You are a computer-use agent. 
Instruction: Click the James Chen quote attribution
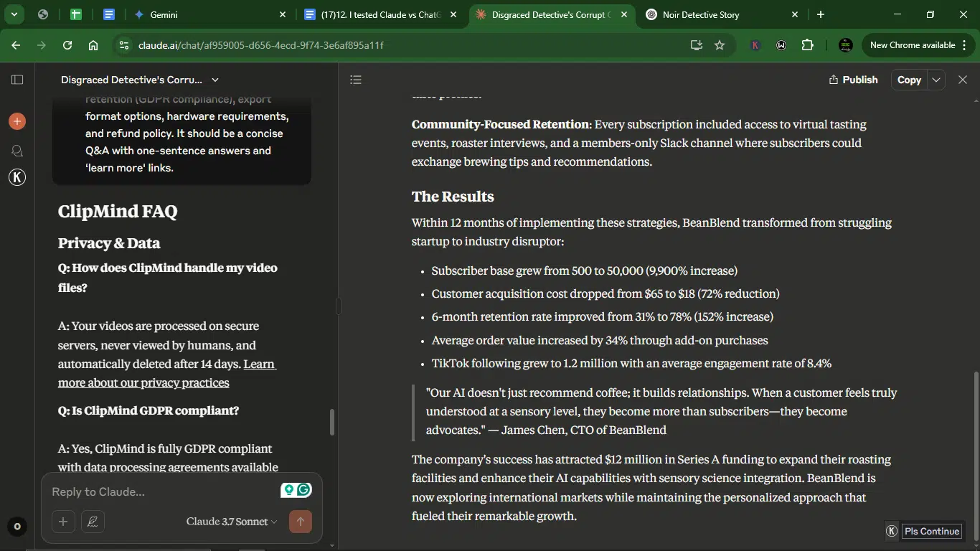tap(577, 430)
